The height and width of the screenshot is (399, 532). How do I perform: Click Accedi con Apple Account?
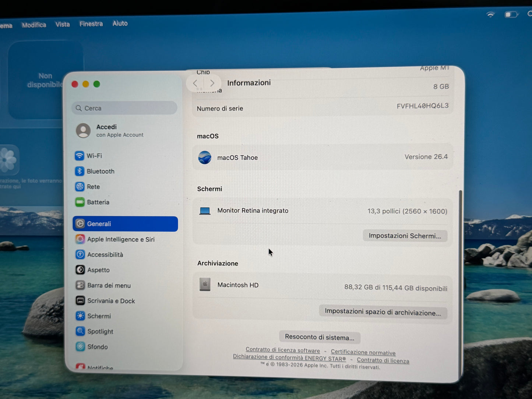click(120, 131)
